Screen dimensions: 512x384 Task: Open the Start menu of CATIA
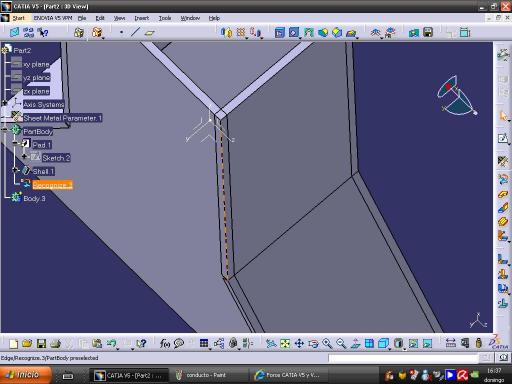point(18,18)
